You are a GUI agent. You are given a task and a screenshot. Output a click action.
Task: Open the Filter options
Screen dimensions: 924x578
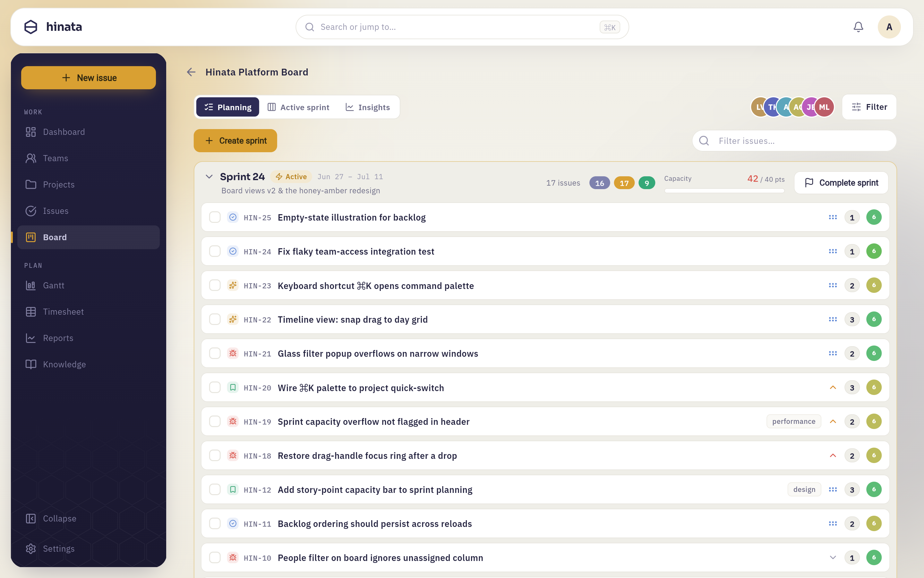(x=869, y=107)
